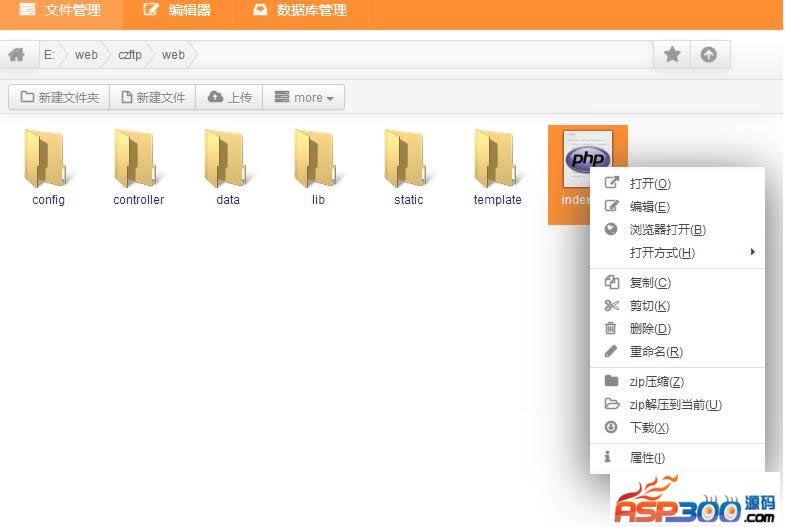
Task: Go to home directory icon
Action: point(17,55)
